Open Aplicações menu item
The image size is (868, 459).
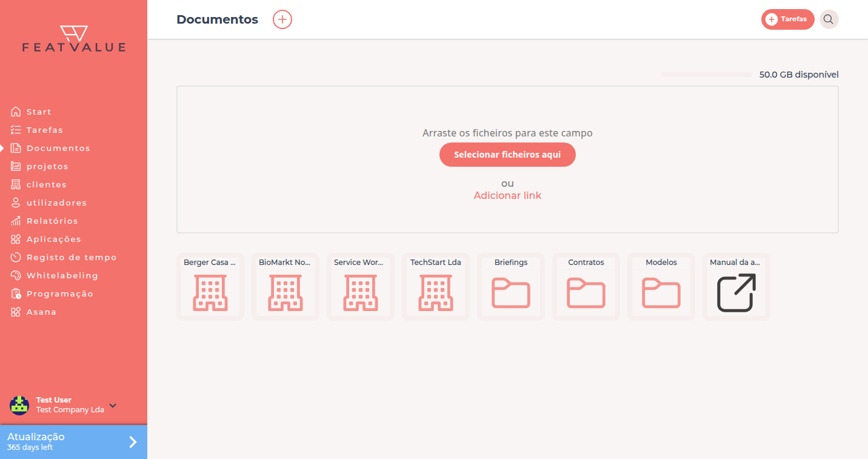(x=53, y=239)
